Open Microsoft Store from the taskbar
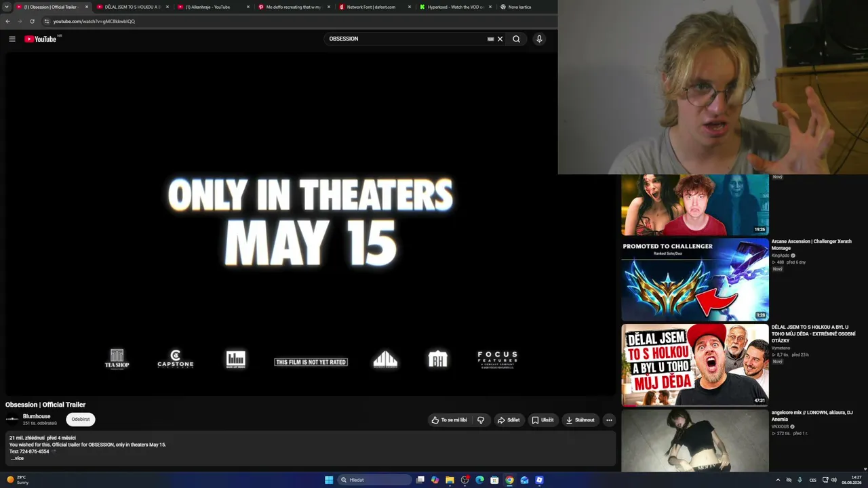 [494, 480]
